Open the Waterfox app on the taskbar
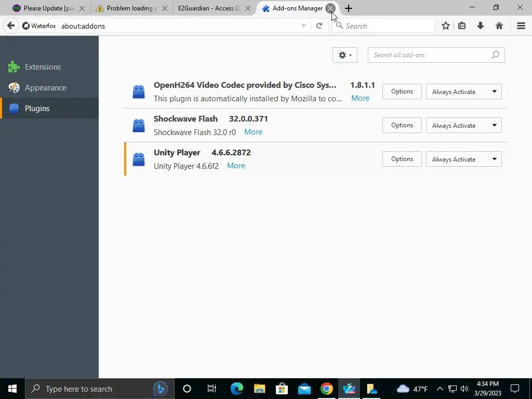Screen dimensions: 532x399 (349, 389)
